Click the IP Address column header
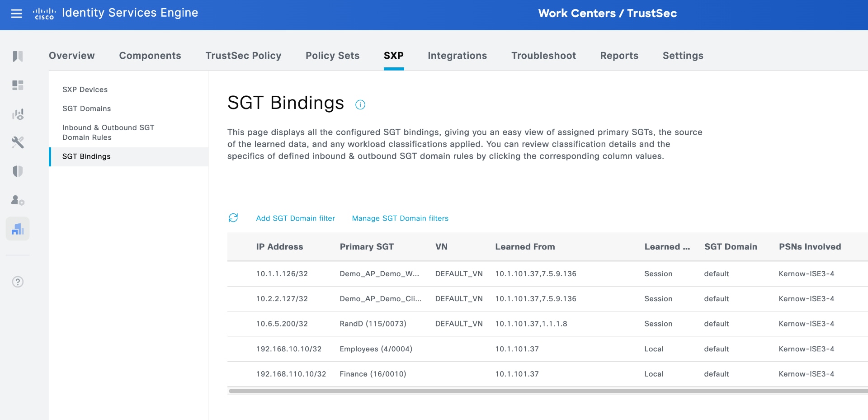 [279, 247]
